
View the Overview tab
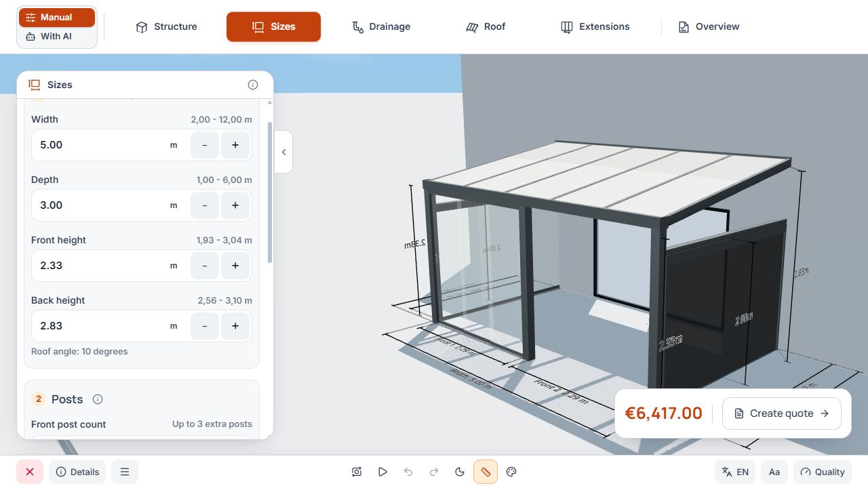709,26
